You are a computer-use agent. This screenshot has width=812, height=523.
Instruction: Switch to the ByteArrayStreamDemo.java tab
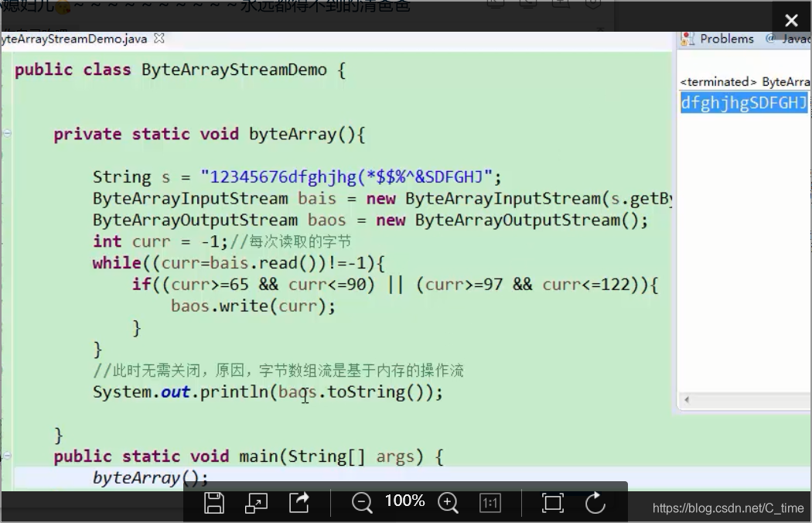(73, 39)
